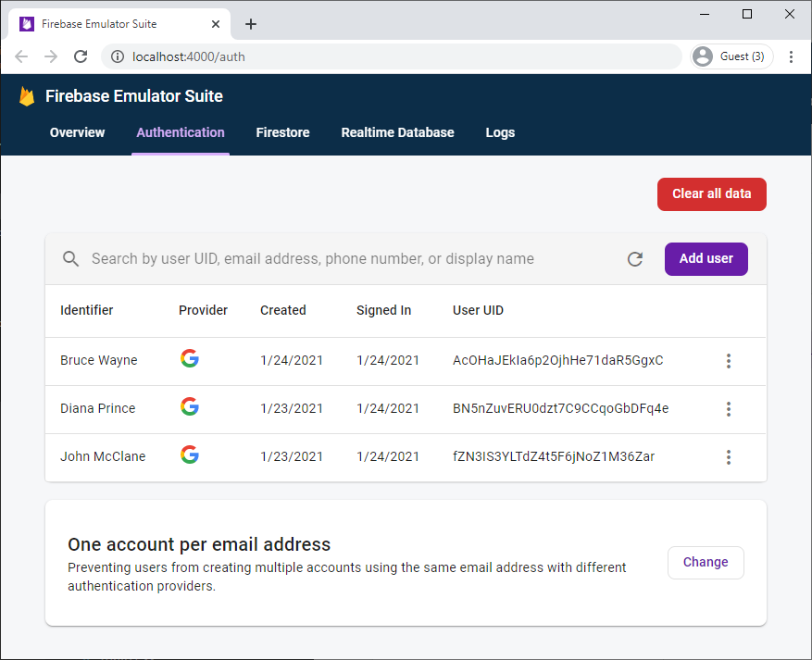Maximize the browser window

tap(747, 14)
